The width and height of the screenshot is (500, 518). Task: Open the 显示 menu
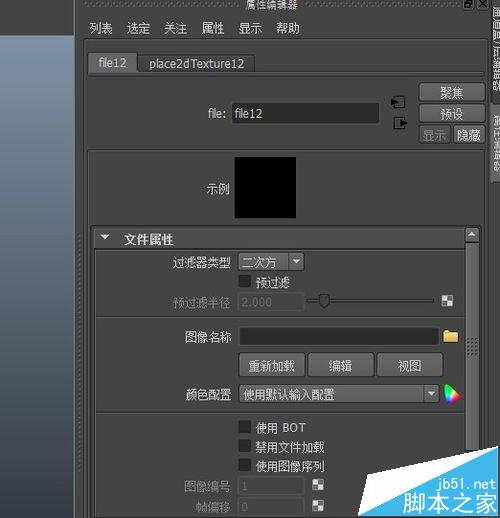click(x=250, y=28)
